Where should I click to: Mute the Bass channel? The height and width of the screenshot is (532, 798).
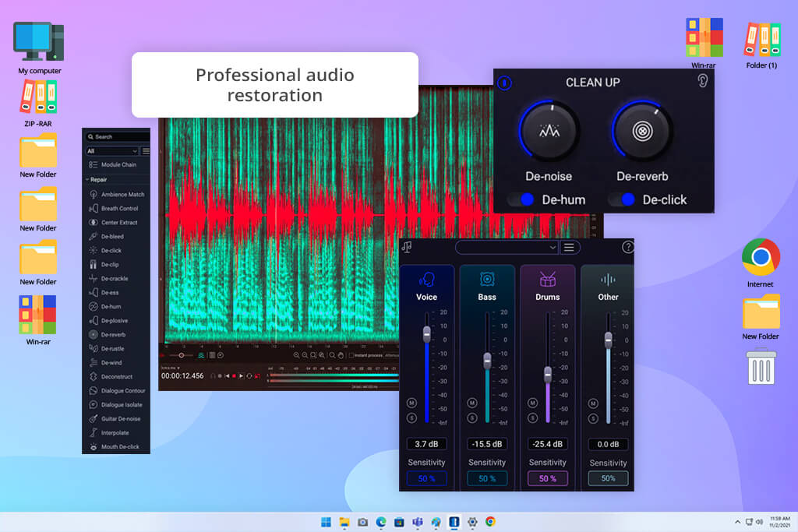point(472,403)
